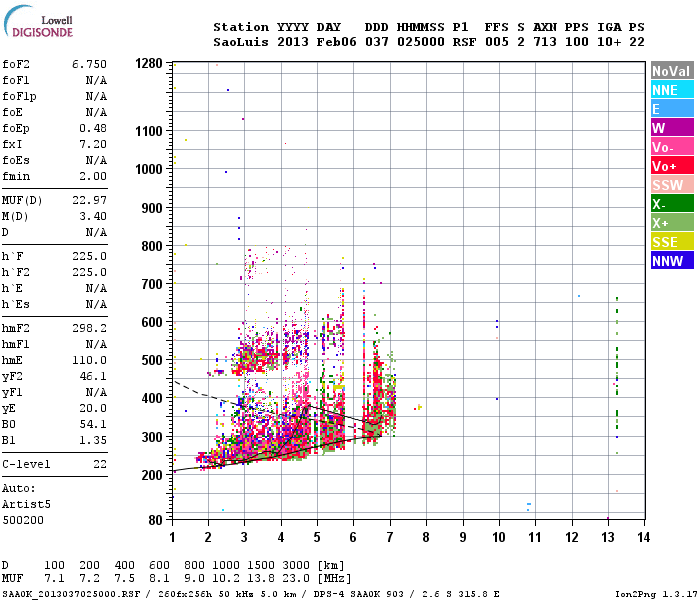Click the h`F value 225.0
The width and height of the screenshot is (700, 600).
pyautogui.click(x=89, y=256)
